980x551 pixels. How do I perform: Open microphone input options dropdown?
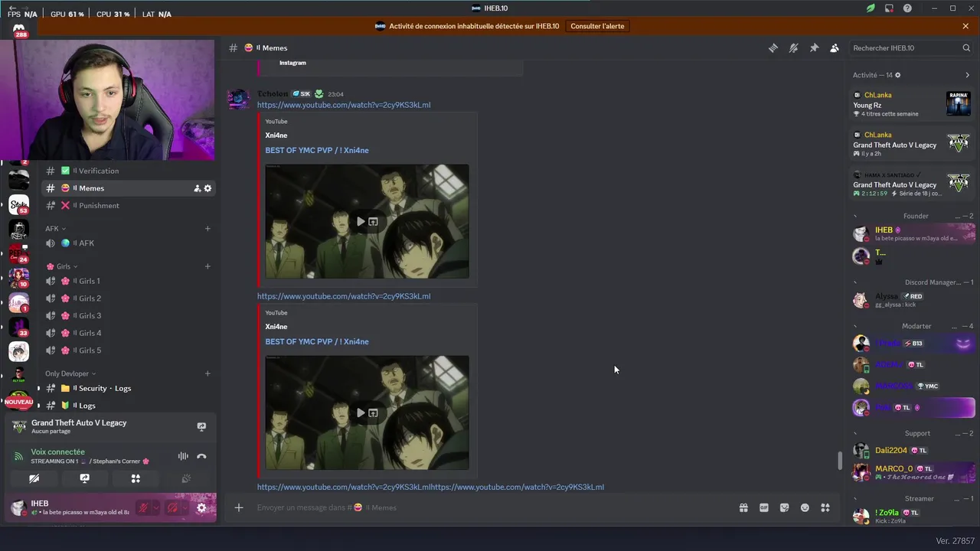click(155, 507)
